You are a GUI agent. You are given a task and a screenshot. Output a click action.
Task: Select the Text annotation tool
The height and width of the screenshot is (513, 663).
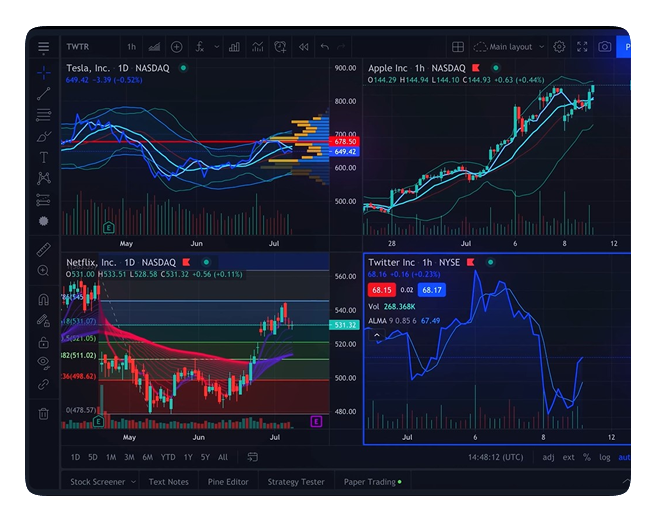coord(44,158)
